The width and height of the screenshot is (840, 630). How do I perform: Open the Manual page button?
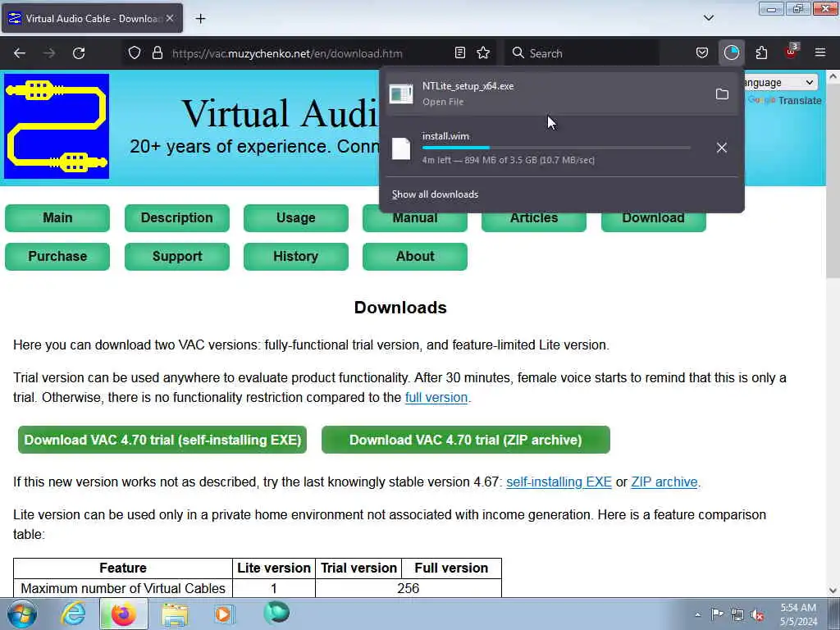tap(414, 221)
